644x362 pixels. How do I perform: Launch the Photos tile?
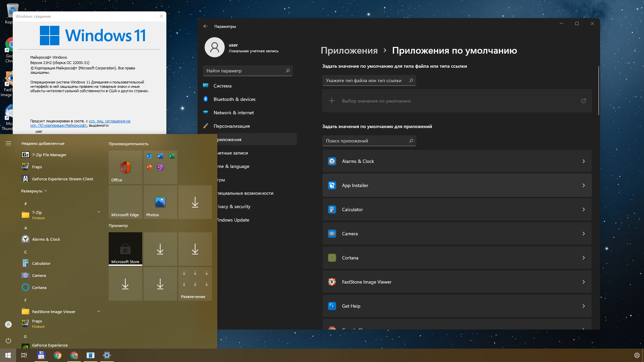[160, 202]
